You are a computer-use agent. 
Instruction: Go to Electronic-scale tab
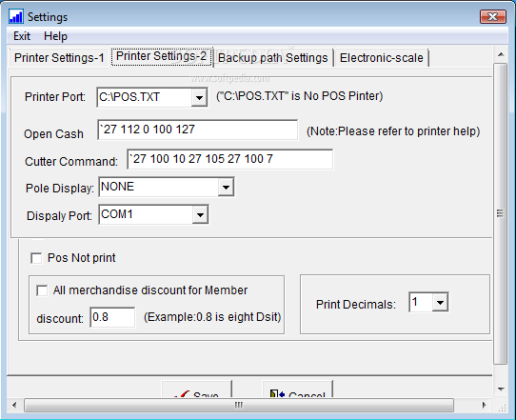382,57
